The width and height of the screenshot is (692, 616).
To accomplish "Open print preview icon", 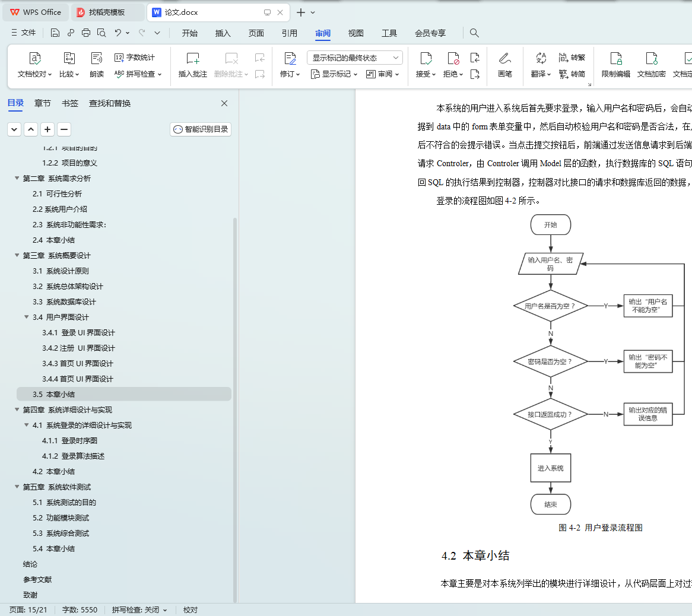I will click(101, 33).
